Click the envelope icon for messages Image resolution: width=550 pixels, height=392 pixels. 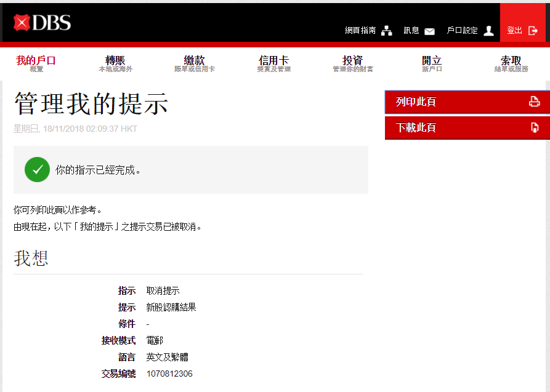429,31
